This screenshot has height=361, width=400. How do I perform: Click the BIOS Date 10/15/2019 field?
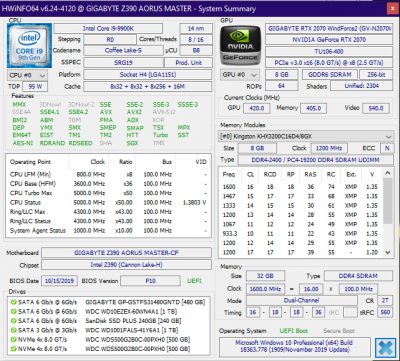[x=59, y=281]
